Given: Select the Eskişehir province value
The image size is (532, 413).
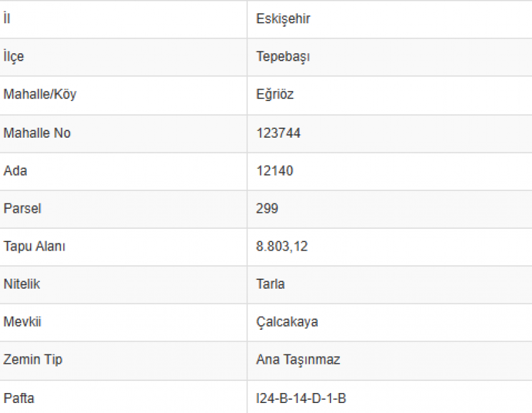Looking at the screenshot, I should [283, 19].
